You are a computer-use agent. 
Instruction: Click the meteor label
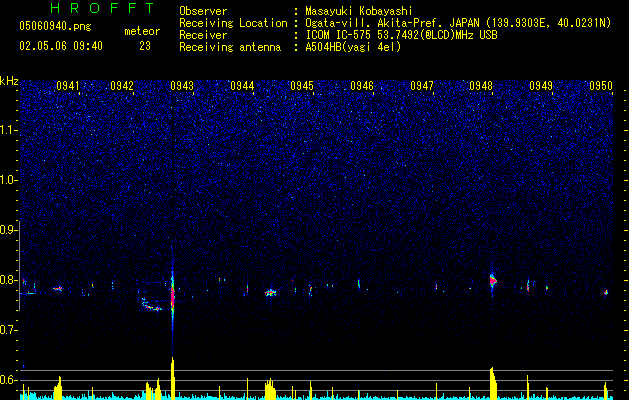tap(142, 31)
